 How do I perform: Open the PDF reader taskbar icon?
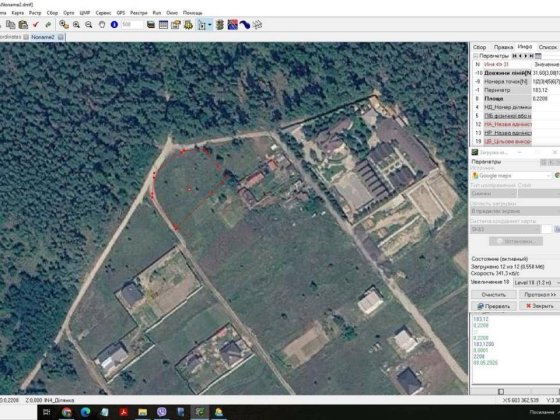[x=124, y=412]
